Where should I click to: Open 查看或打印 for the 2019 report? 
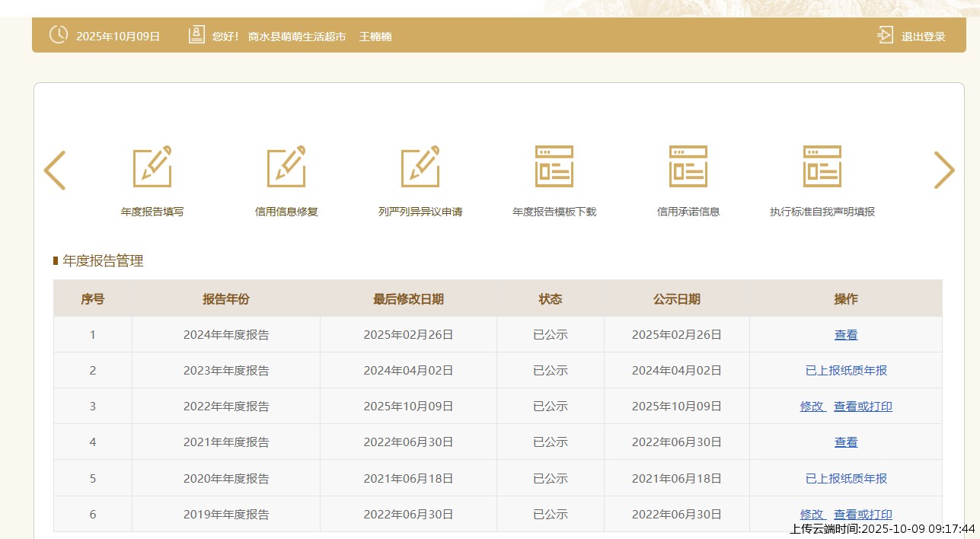[863, 515]
